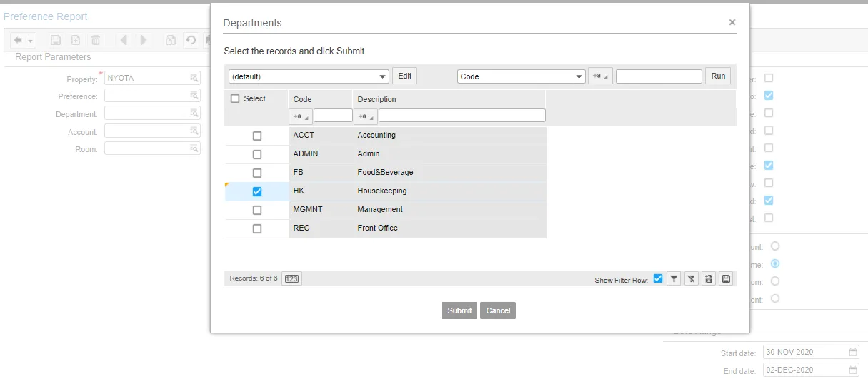
Task: Click back arrow icon in Preference Report toolbar
Action: 18,40
